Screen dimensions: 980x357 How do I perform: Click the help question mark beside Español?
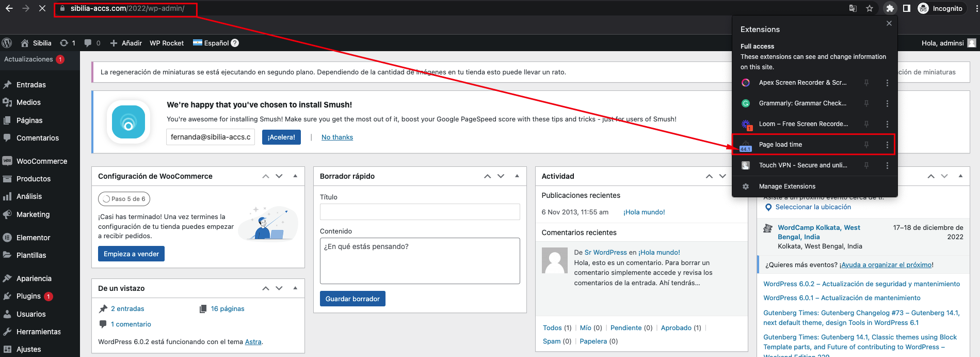coord(235,43)
